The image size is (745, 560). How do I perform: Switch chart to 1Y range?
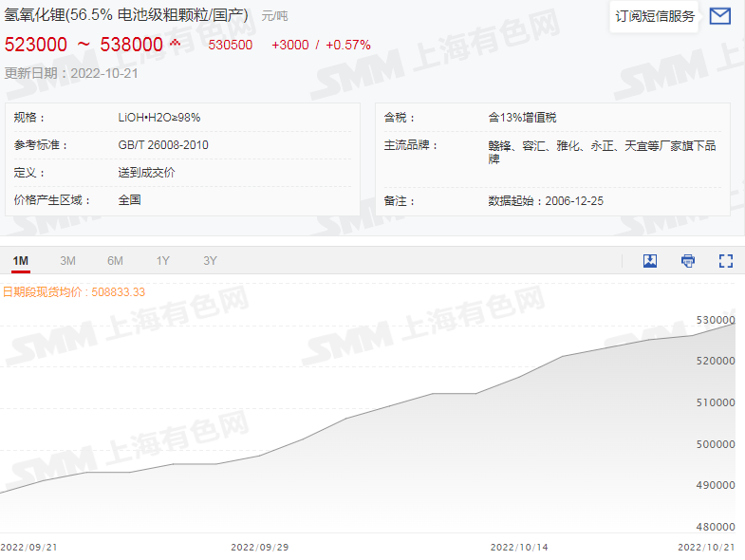point(163,261)
